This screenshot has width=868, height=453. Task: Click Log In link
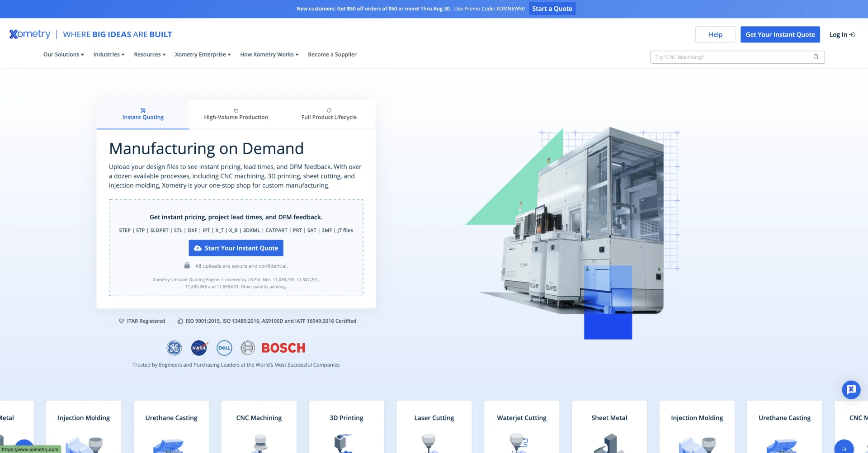tap(842, 34)
